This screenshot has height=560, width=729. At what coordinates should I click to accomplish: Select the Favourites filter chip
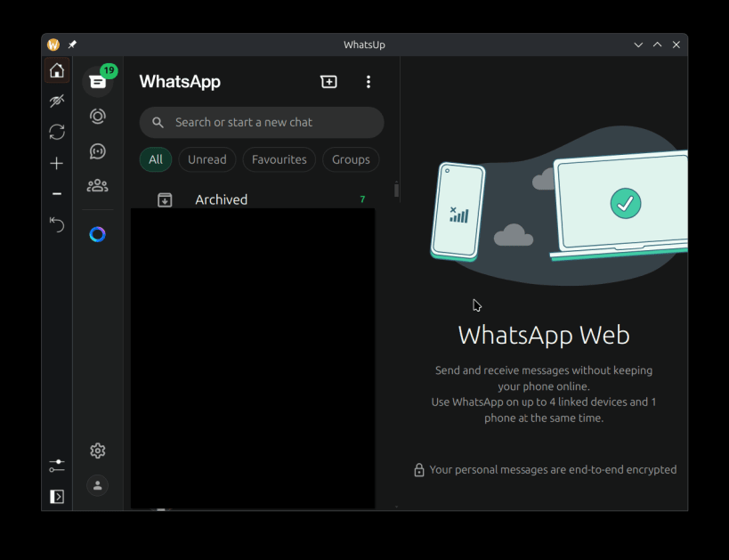point(279,159)
